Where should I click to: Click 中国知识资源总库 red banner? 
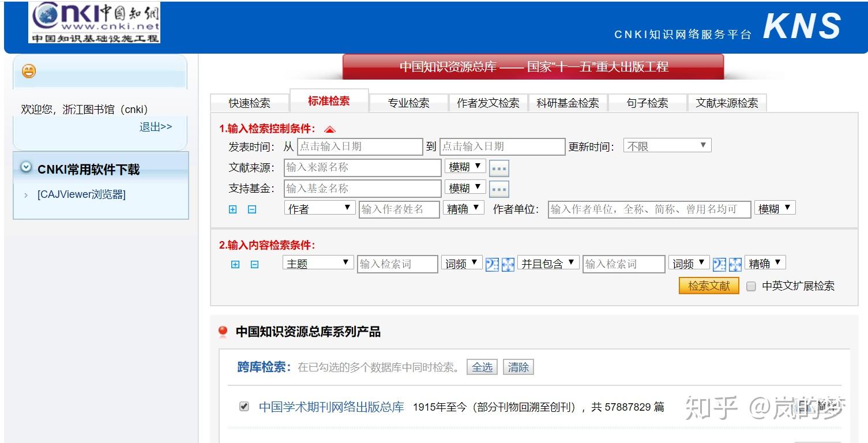click(533, 67)
